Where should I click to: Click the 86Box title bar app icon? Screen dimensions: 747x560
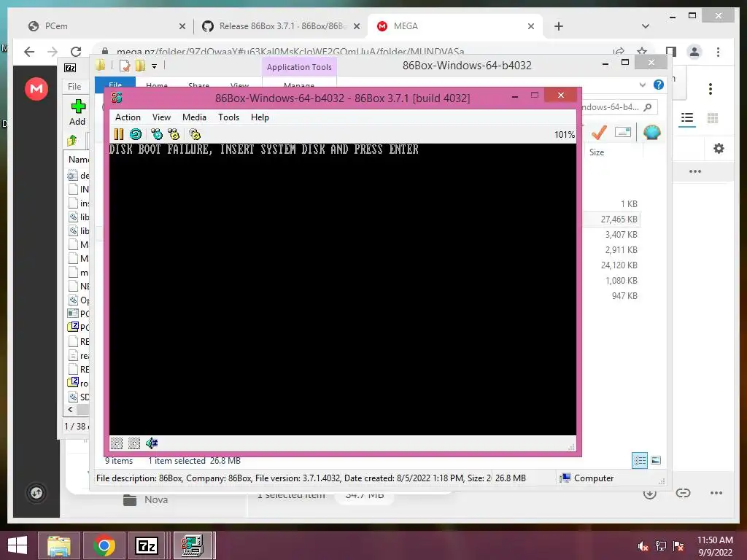coord(117,98)
